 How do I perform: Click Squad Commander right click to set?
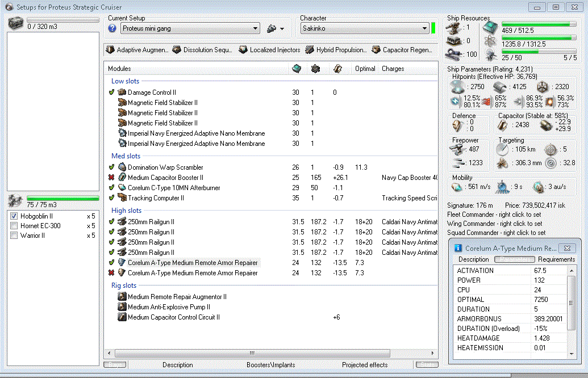click(x=496, y=233)
